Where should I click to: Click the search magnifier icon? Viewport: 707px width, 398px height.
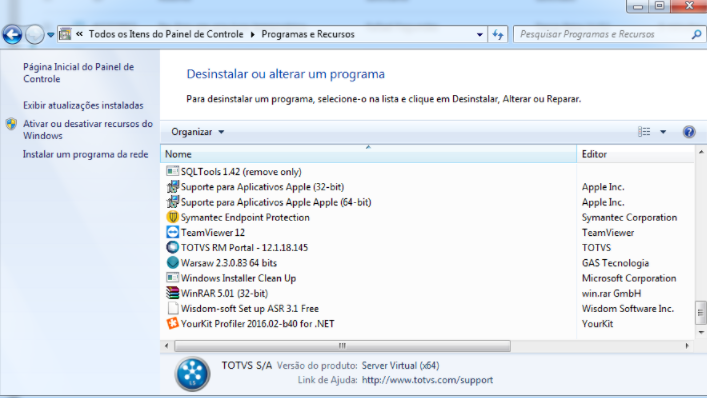[x=697, y=34]
